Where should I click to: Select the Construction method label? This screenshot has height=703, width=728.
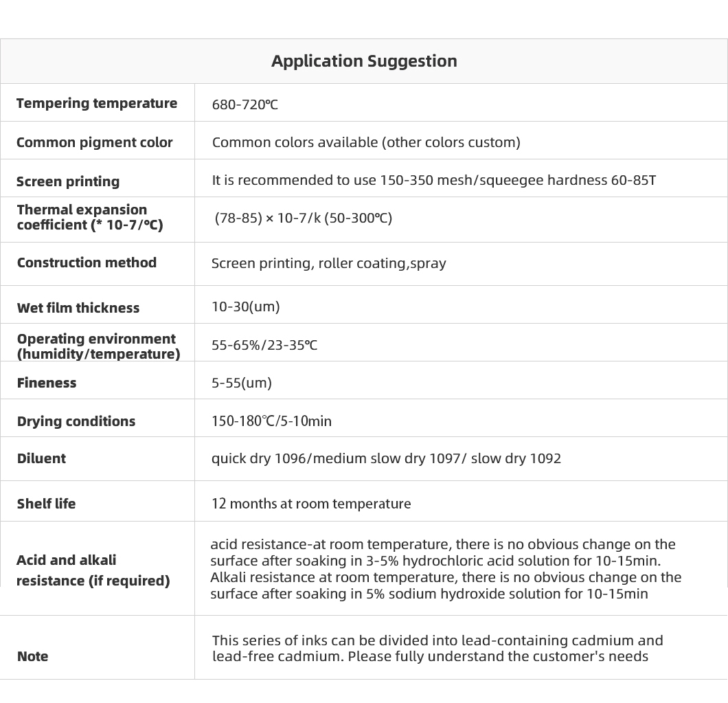(x=87, y=263)
